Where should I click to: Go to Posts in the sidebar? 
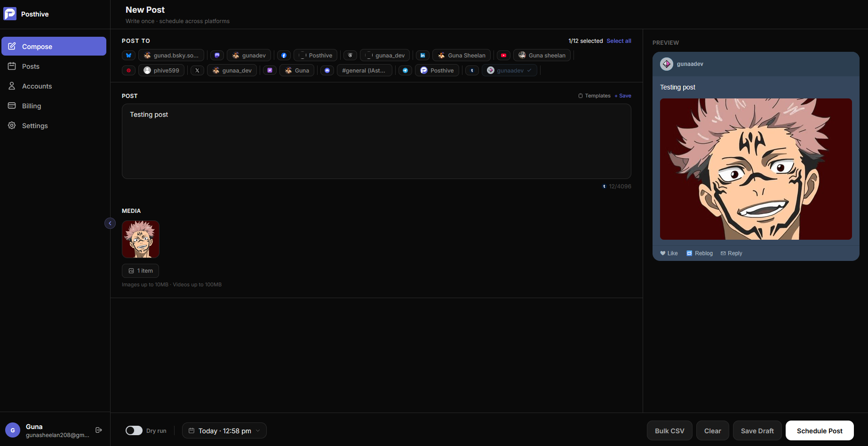coord(54,66)
